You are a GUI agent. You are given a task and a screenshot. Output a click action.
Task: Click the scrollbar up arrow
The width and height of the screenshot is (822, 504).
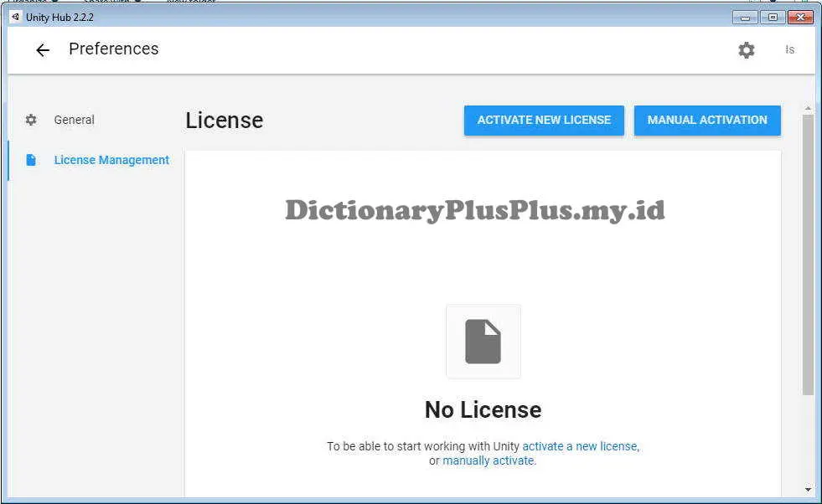(808, 109)
